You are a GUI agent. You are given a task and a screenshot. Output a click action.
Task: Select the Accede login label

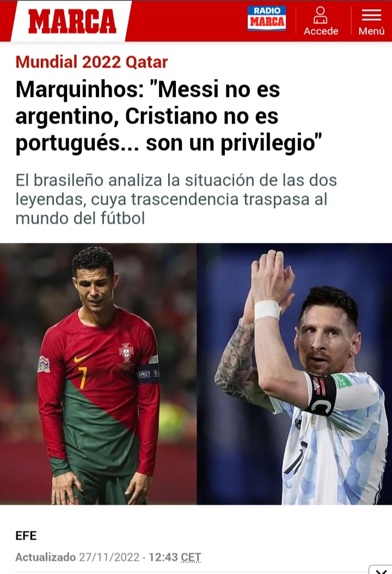pyautogui.click(x=321, y=31)
